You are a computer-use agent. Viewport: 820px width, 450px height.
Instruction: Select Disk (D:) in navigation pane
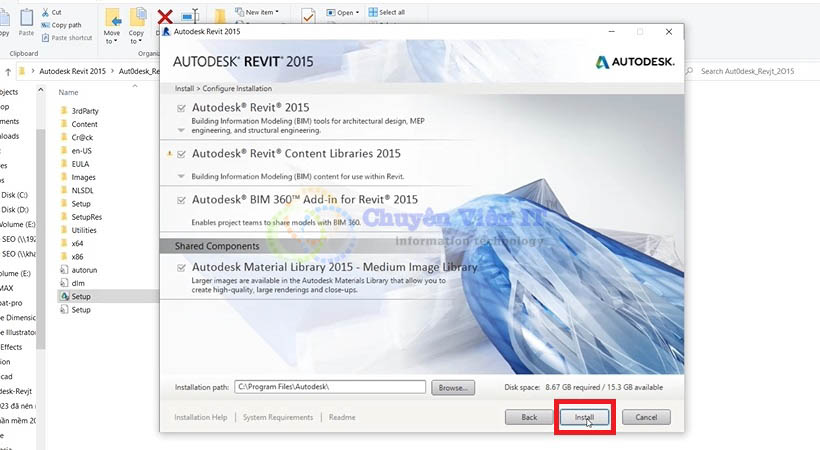[15, 209]
